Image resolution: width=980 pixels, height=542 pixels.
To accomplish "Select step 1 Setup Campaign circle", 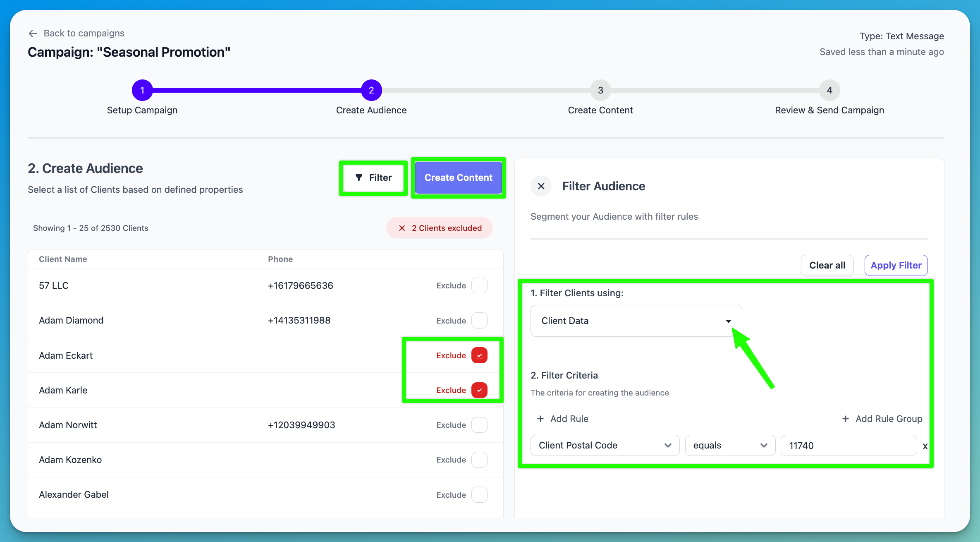I will pyautogui.click(x=142, y=90).
